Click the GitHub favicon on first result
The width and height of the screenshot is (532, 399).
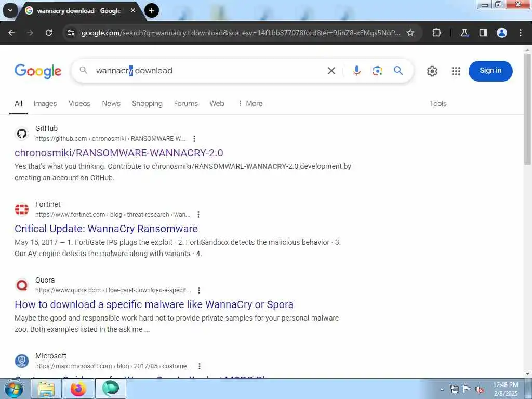pos(22,134)
